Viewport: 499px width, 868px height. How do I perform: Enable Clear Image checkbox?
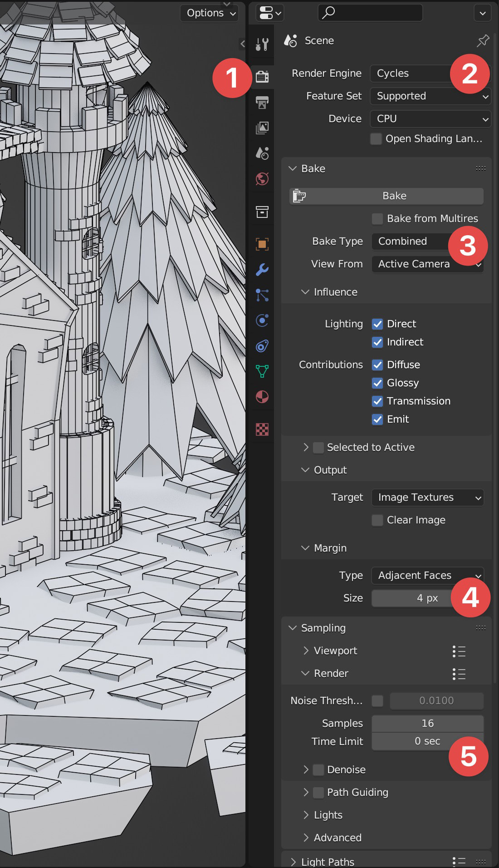click(377, 520)
